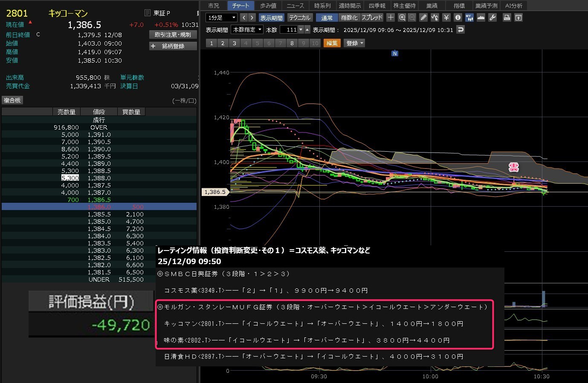
Task: Select the pencil drawing tool
Action: point(423,17)
